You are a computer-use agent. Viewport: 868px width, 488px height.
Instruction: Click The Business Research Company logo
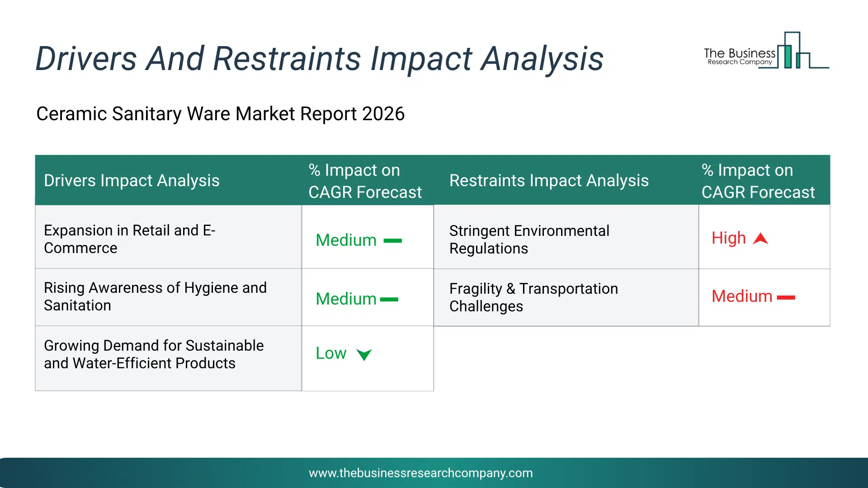point(766,51)
